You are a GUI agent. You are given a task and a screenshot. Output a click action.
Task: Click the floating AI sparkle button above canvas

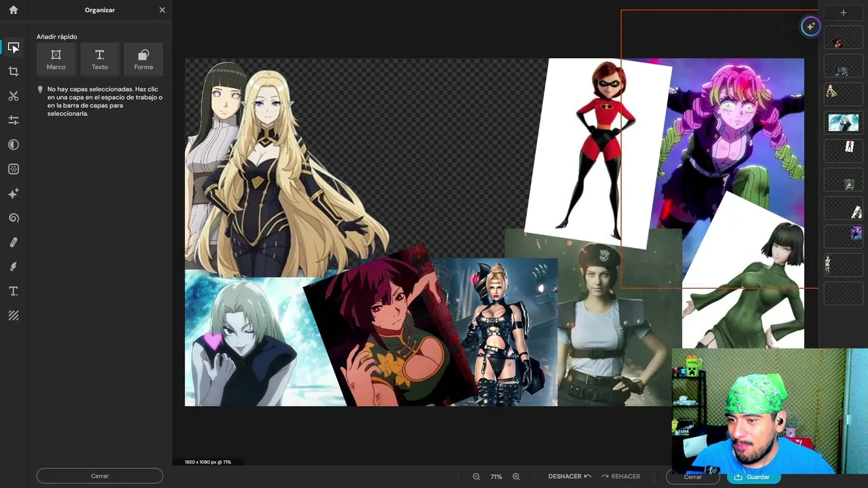pyautogui.click(x=810, y=26)
